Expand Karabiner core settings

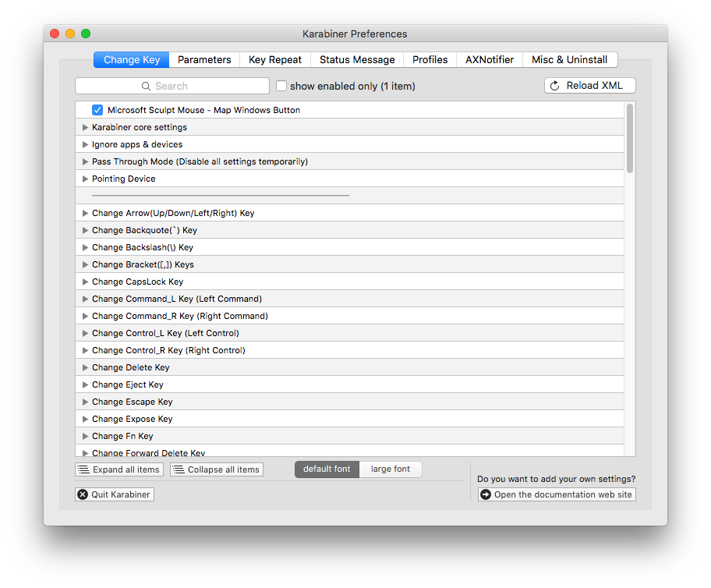85,127
